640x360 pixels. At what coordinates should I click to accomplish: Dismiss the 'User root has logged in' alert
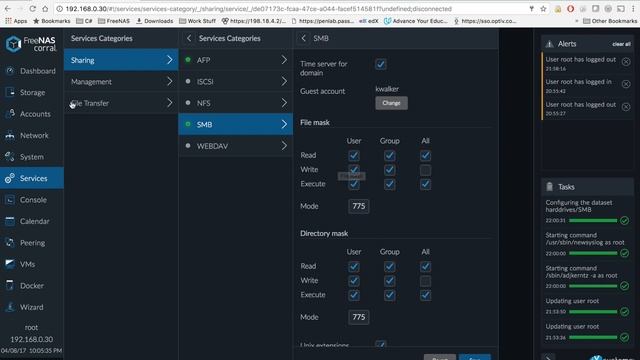626,84
